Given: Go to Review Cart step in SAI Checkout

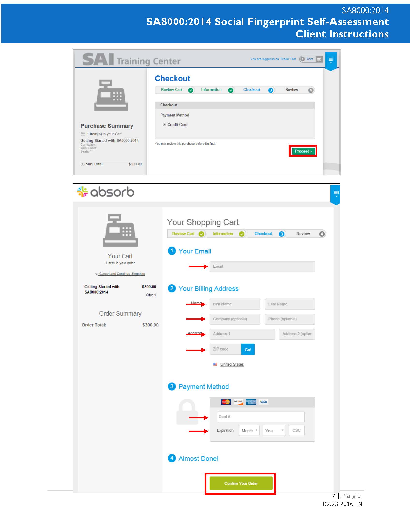Looking at the screenshot, I should tap(175, 90).
